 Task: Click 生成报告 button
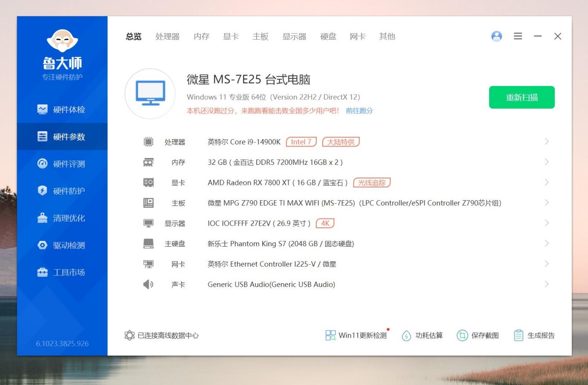tap(534, 336)
